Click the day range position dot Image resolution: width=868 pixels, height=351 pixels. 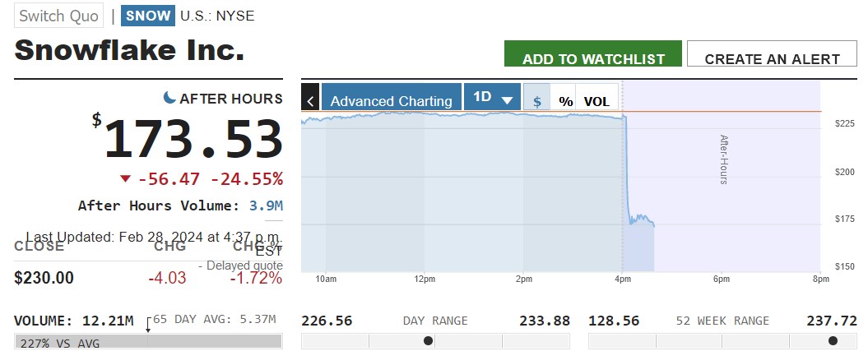428,340
